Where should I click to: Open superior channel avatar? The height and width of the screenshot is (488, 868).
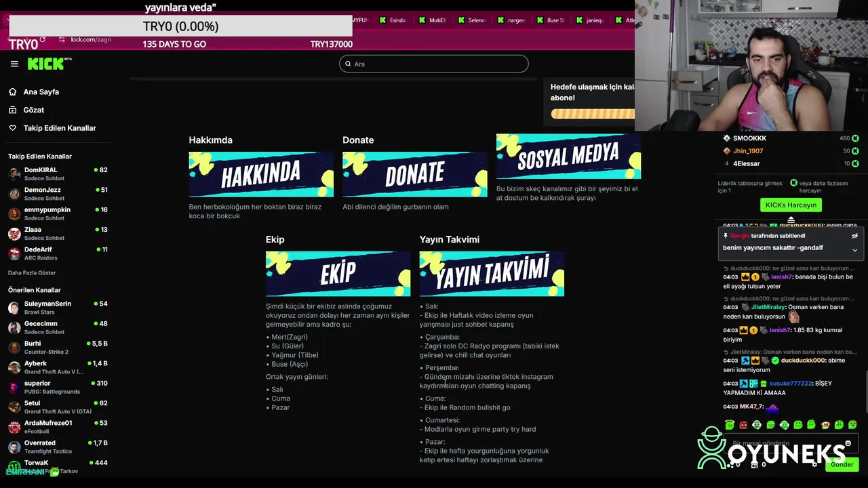14,387
